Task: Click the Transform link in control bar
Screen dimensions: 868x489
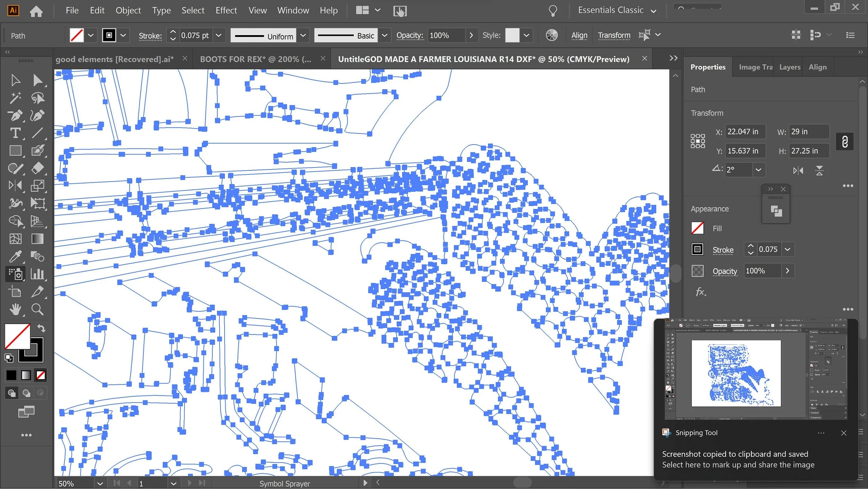Action: point(614,35)
